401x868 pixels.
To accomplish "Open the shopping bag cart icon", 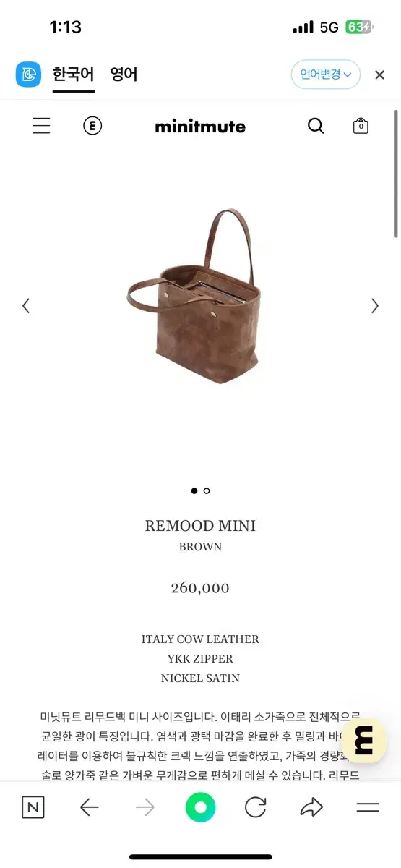I will pos(361,126).
